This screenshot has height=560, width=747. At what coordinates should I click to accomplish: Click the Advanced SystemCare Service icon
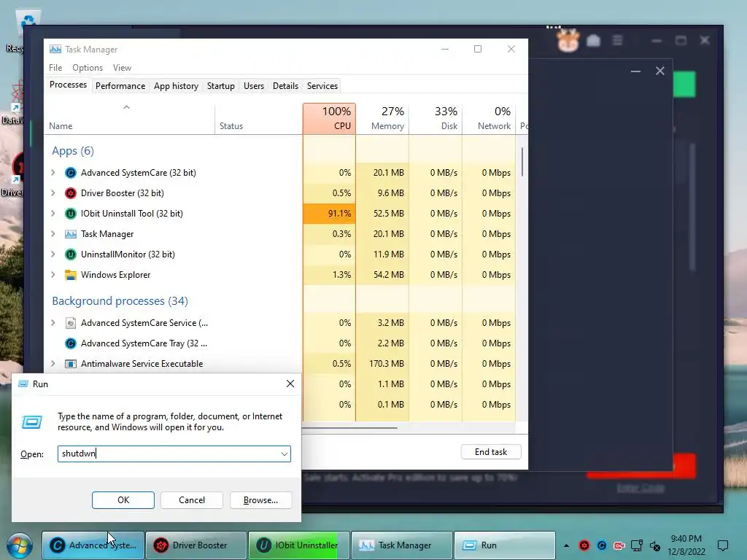[x=71, y=323]
